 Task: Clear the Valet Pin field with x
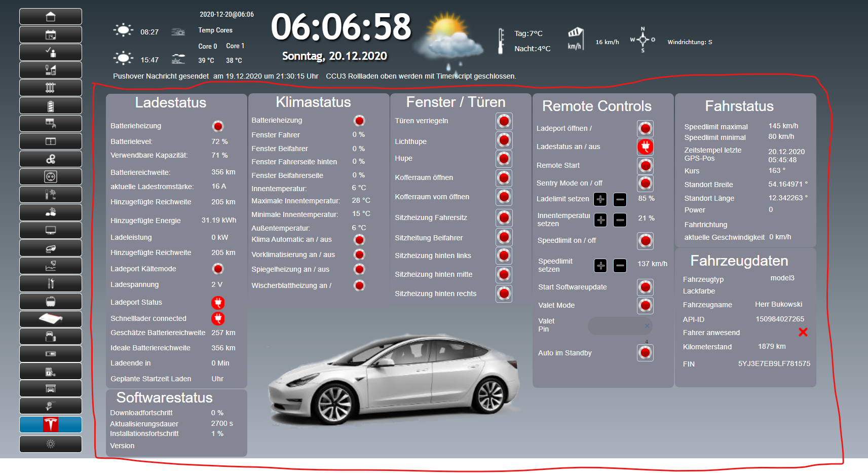click(647, 325)
